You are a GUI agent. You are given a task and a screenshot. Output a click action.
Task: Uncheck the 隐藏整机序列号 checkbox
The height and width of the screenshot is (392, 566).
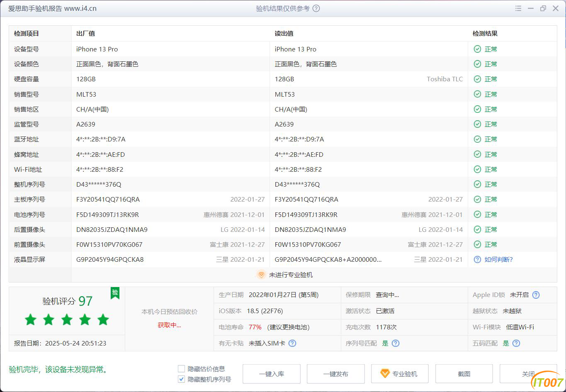[181, 379]
